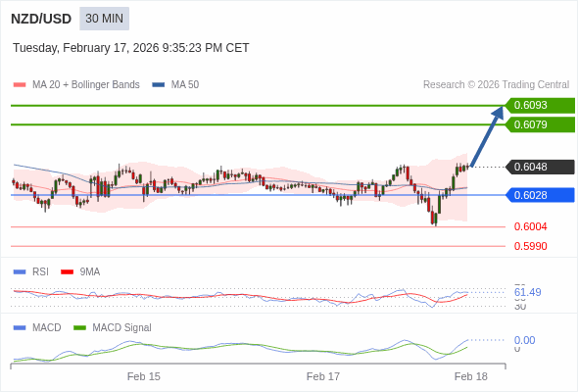The width and height of the screenshot is (578, 392).
Task: Click the 0.6093 resistance price tag
Action: point(540,106)
